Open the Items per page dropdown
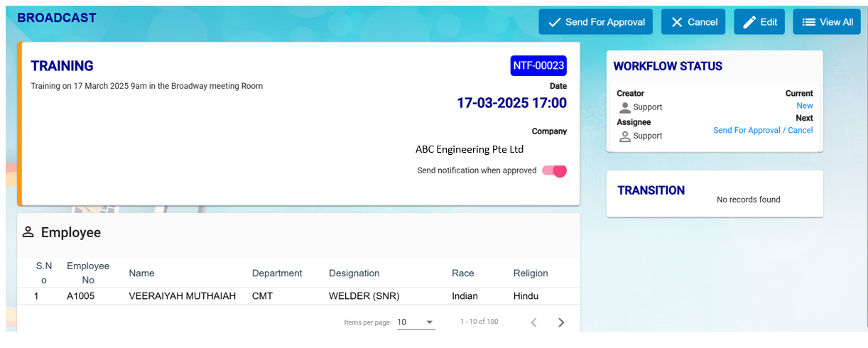This screenshot has width=868, height=348. click(x=416, y=322)
